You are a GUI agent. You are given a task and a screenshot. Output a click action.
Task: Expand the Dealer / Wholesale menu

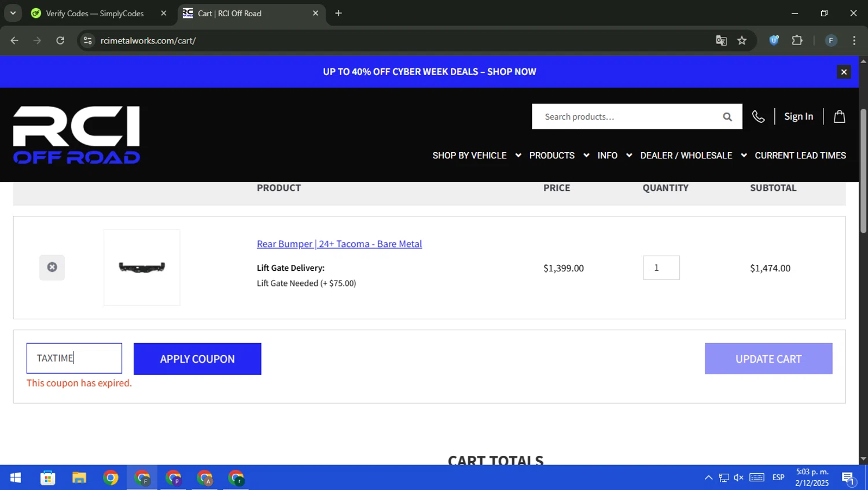click(x=693, y=156)
